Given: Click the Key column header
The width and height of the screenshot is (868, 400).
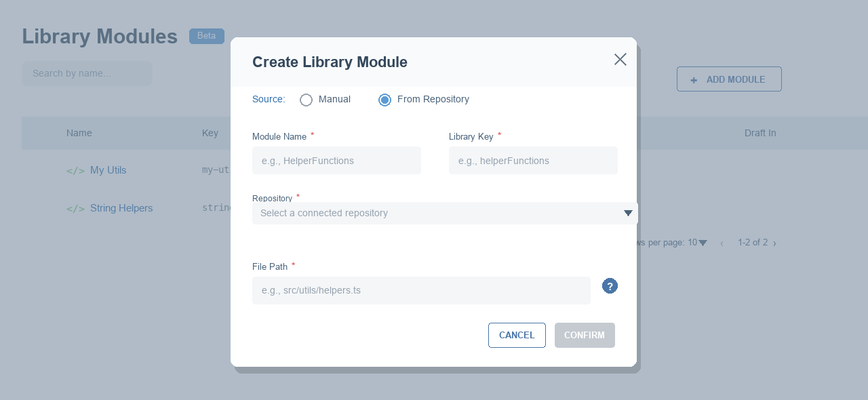Looking at the screenshot, I should click(x=210, y=133).
